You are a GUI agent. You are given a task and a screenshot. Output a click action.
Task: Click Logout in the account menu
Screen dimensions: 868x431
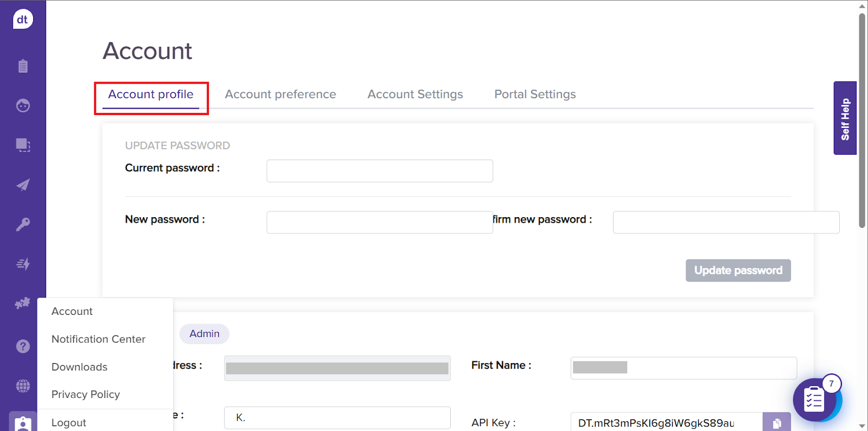(x=69, y=423)
